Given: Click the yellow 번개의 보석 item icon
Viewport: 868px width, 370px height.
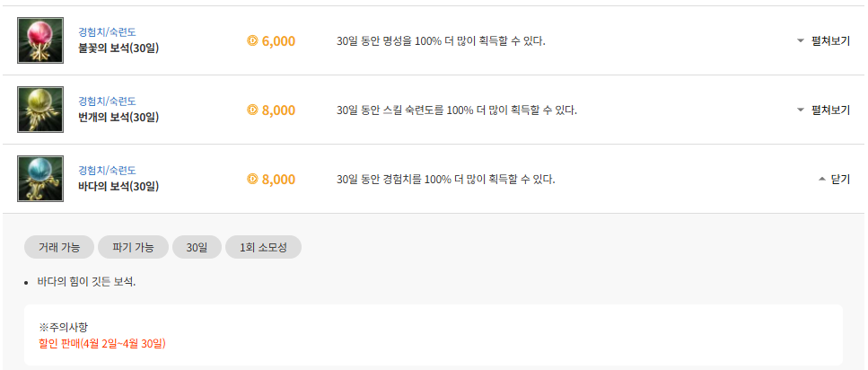Looking at the screenshot, I should (x=39, y=110).
